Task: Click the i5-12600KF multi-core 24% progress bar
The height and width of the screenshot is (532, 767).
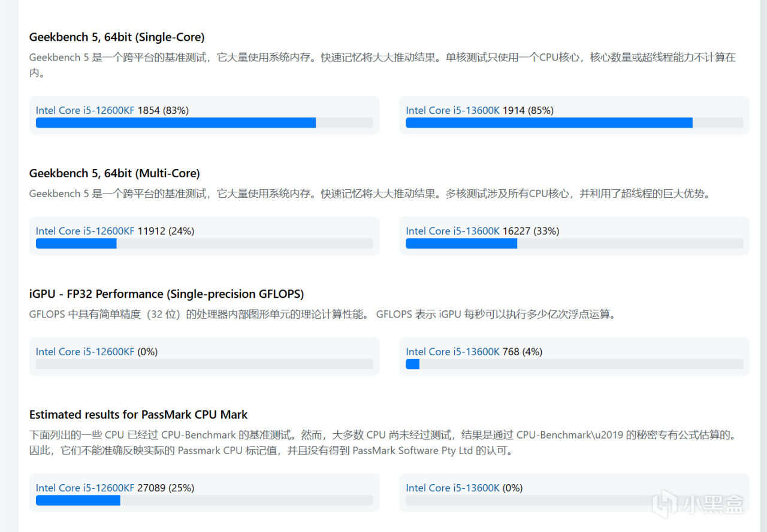Action: point(76,244)
